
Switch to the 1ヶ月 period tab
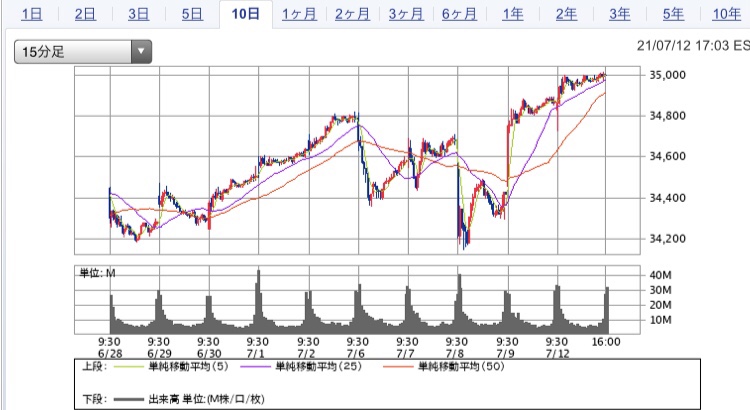click(x=299, y=14)
